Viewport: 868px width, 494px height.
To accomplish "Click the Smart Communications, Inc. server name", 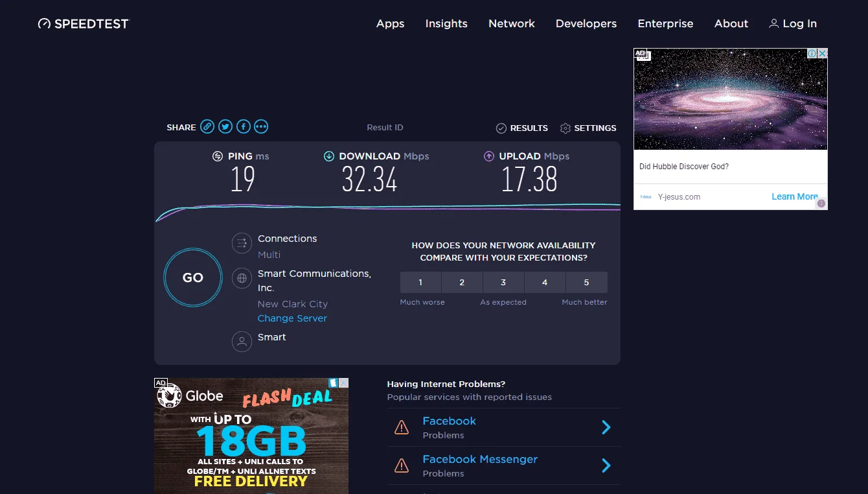I will [x=314, y=281].
